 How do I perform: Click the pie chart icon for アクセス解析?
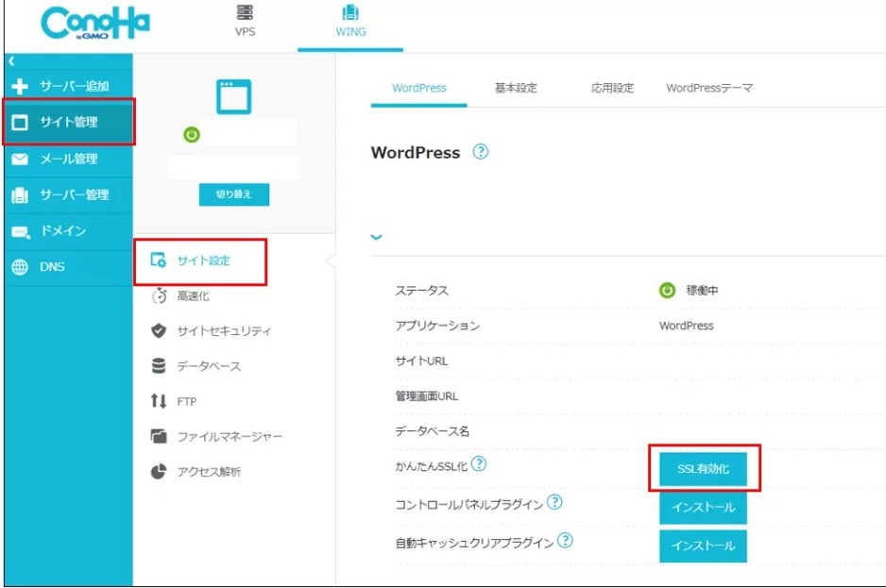(159, 472)
